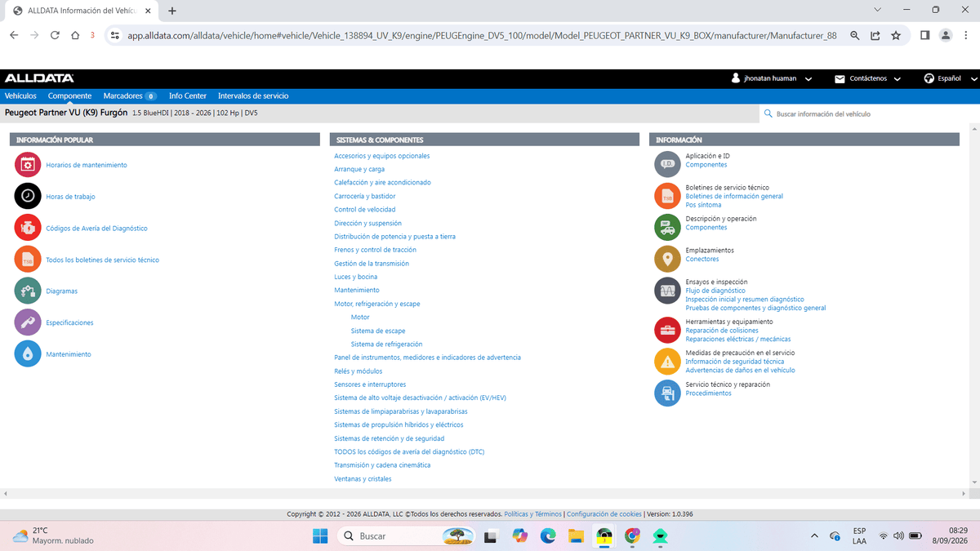Open the Vehículos menu
Screen dimensions: 980x551
pos(20,96)
